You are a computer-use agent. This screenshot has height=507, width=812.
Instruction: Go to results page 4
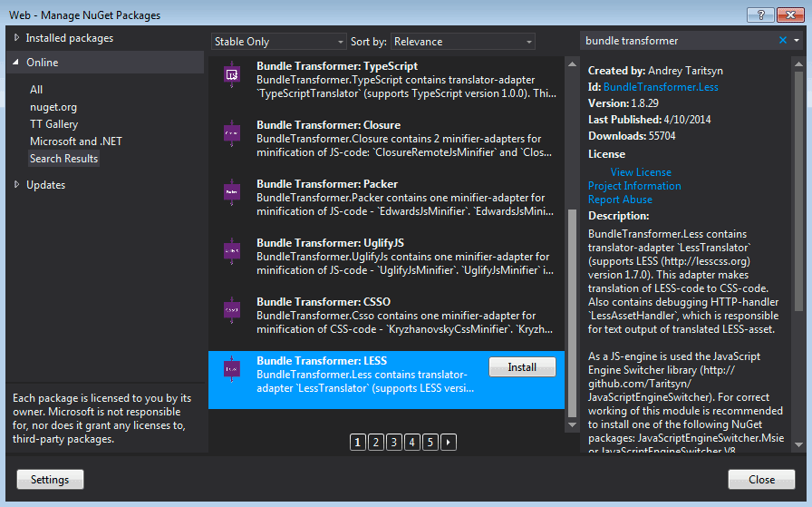pyautogui.click(x=412, y=443)
